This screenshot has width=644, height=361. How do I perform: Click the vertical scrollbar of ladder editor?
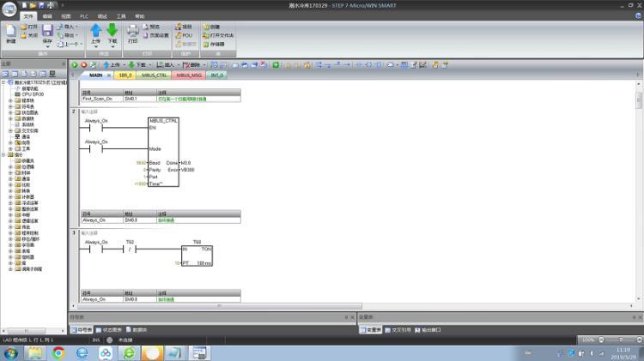coord(639,99)
